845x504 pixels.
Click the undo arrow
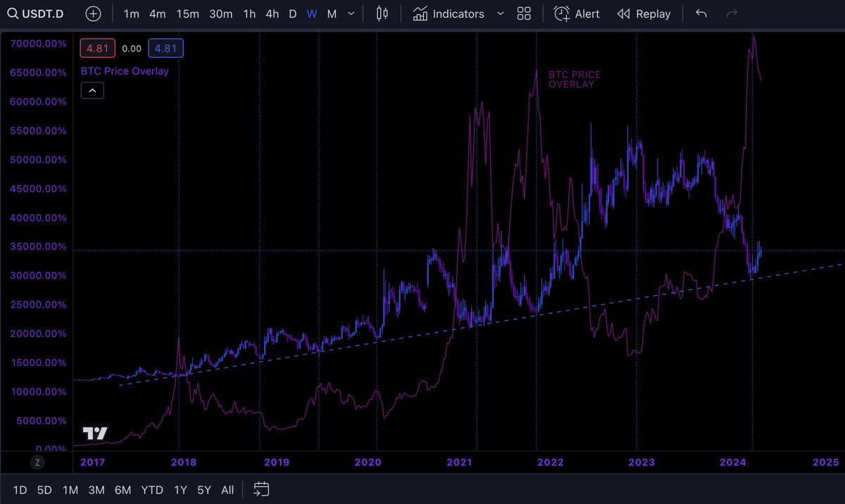click(701, 13)
